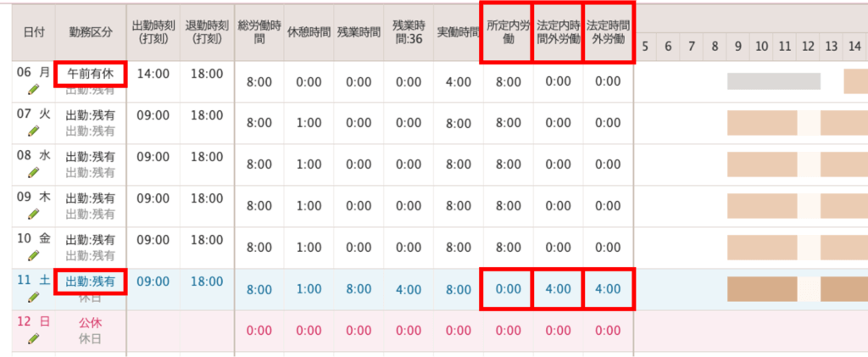Click the 14:00 clock-in time on 06 月
This screenshot has height=357, width=868.
click(153, 74)
